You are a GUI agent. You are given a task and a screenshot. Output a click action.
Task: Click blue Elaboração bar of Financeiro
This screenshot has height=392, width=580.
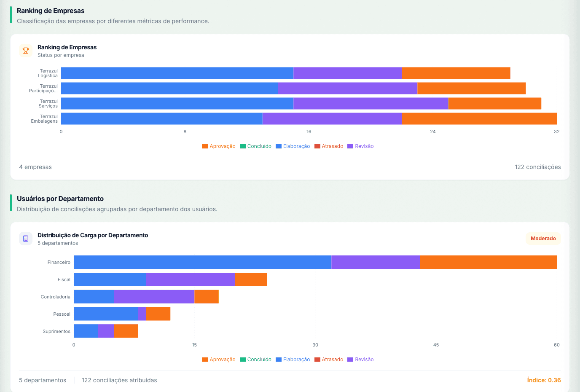[202, 262]
